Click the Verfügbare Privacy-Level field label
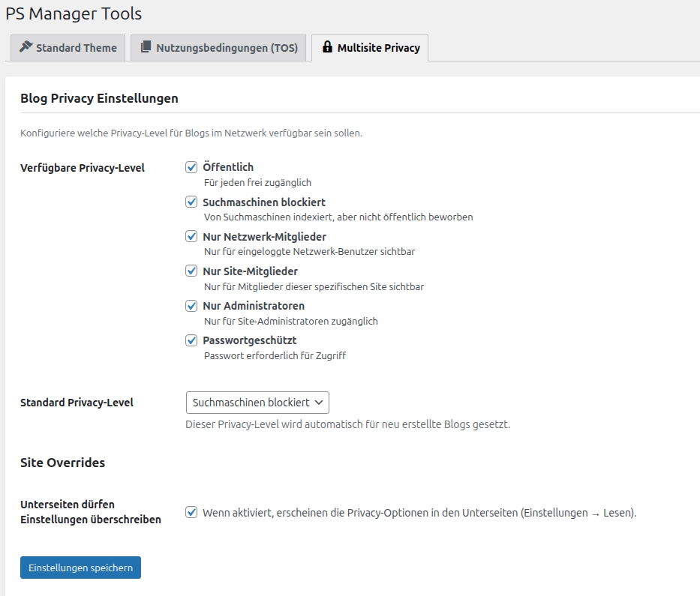Screen dimensions: 700x596 click(x=83, y=167)
